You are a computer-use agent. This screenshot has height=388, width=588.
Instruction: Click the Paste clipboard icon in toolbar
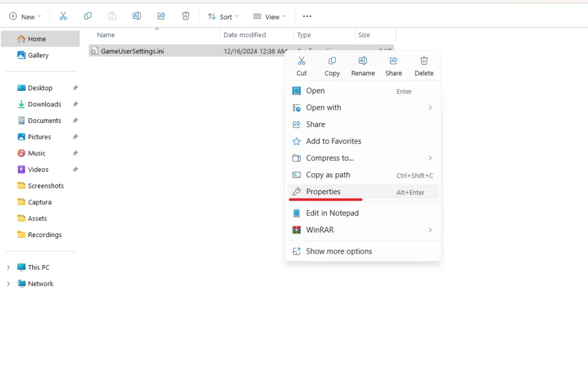tap(112, 16)
